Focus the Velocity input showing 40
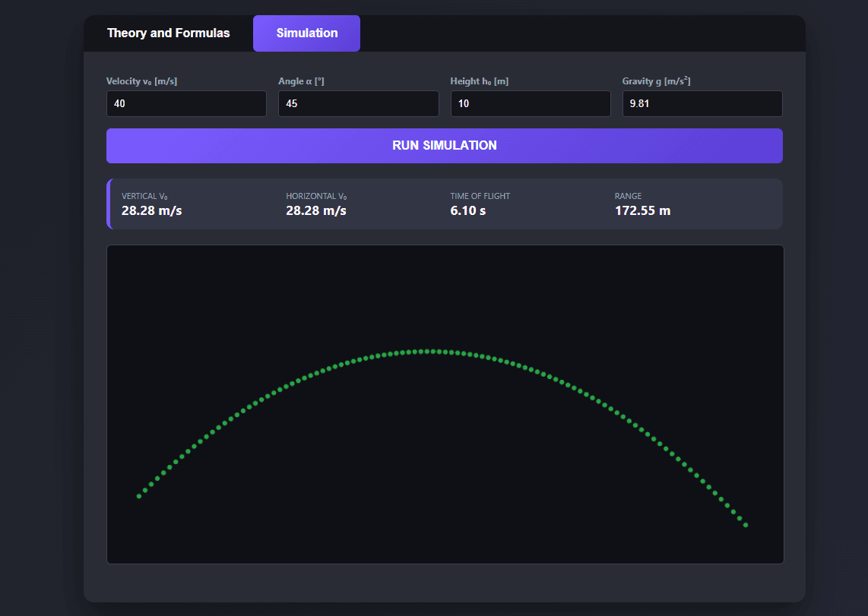Screen dimensions: 868x616 [x=186, y=104]
